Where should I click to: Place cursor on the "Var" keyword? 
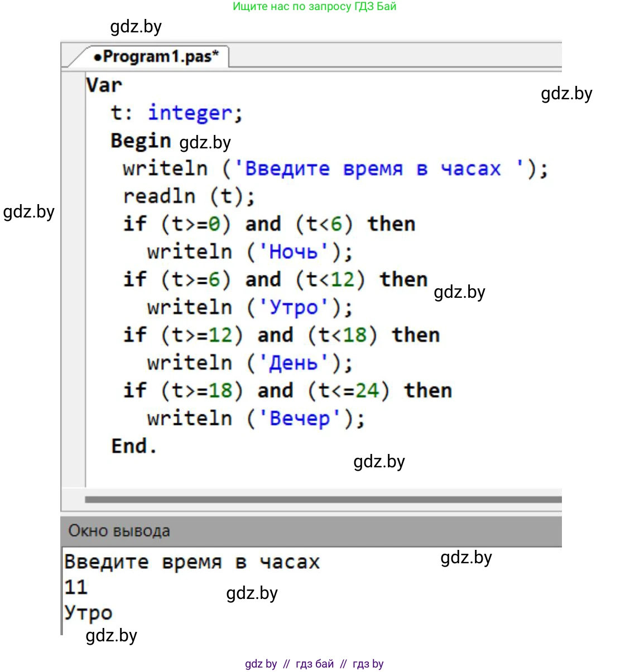(x=104, y=85)
